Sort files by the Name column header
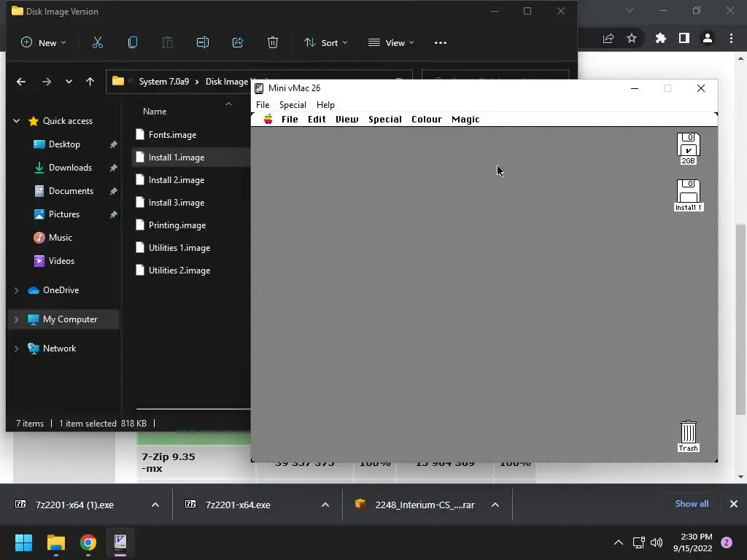Viewport: 747px width, 560px height. 155,112
